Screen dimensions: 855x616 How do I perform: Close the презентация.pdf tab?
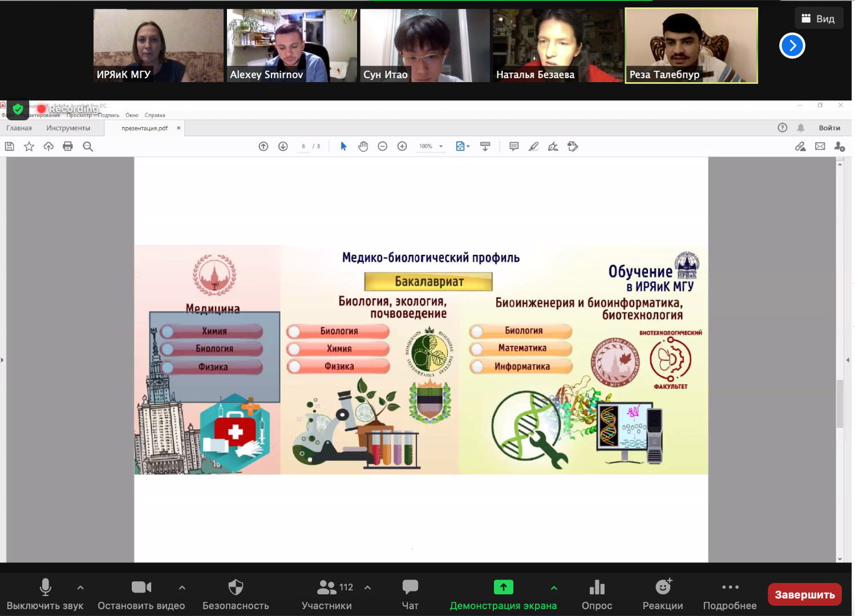point(179,128)
